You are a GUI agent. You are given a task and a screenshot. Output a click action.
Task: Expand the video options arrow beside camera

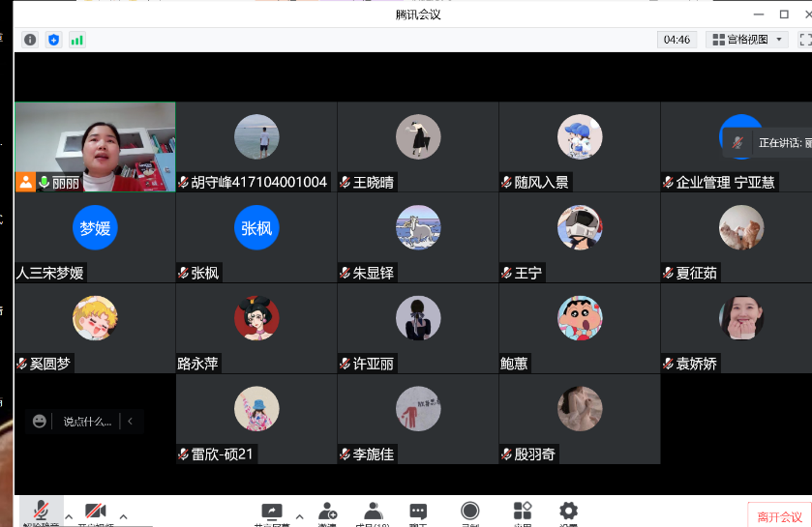[x=123, y=516]
